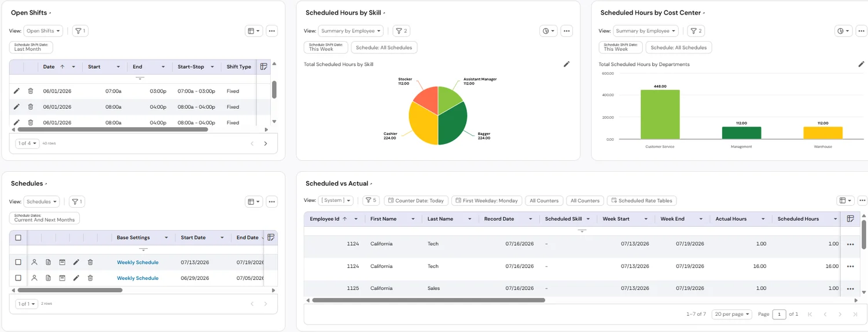The width and height of the screenshot is (868, 332).
Task: Open column chooser icon in Open Shifts table
Action: [264, 67]
